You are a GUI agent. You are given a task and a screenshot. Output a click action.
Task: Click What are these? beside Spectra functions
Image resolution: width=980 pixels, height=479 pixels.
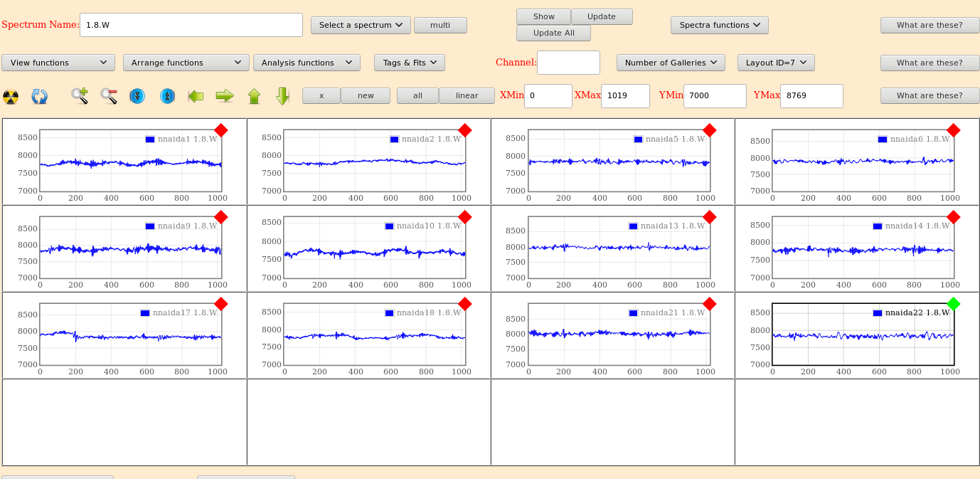click(929, 25)
